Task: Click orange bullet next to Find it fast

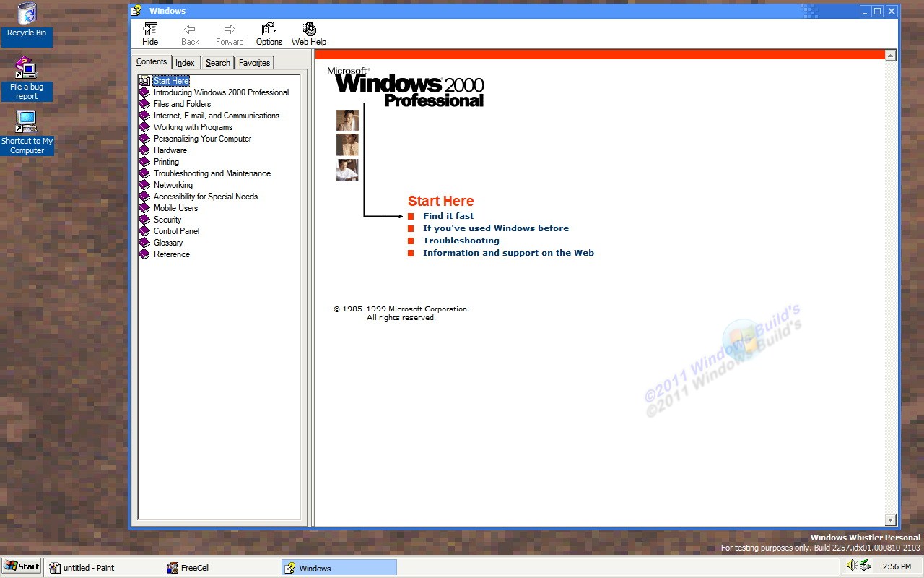Action: [411, 216]
